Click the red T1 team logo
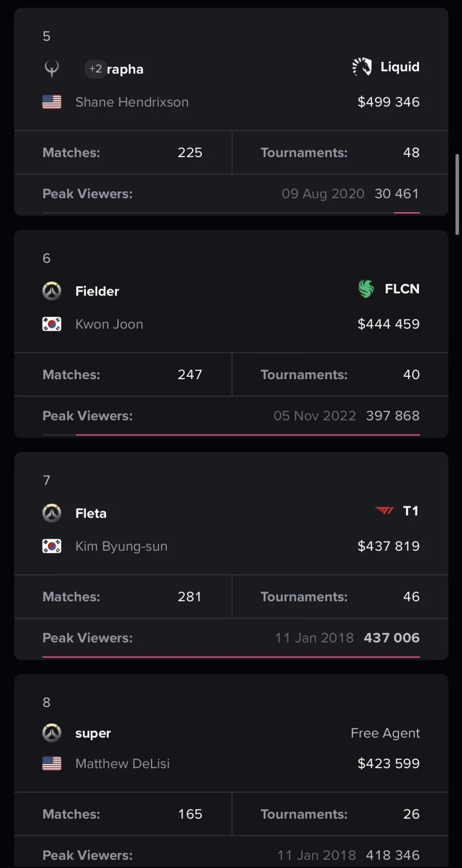The width and height of the screenshot is (462, 868). point(384,511)
